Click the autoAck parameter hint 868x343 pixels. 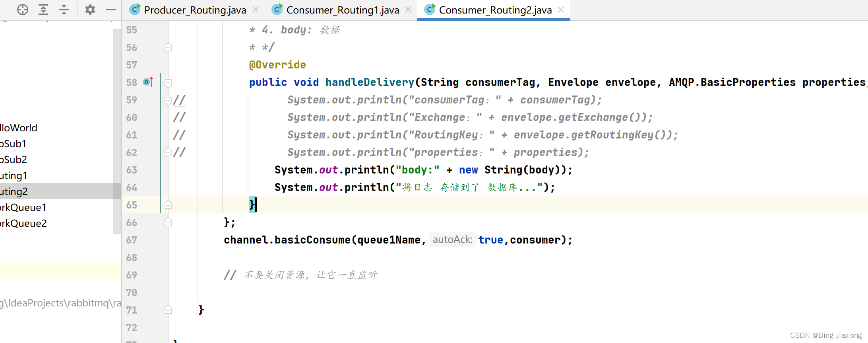click(452, 240)
